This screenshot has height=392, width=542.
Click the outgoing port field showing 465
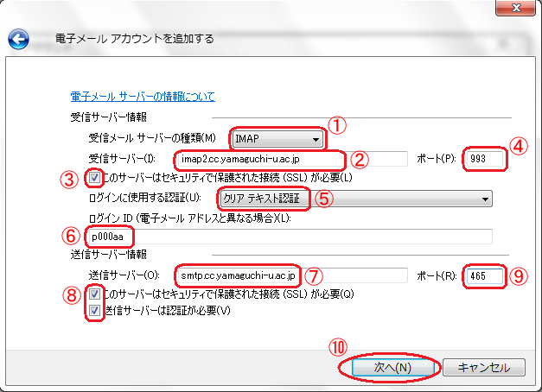pyautogui.click(x=483, y=276)
